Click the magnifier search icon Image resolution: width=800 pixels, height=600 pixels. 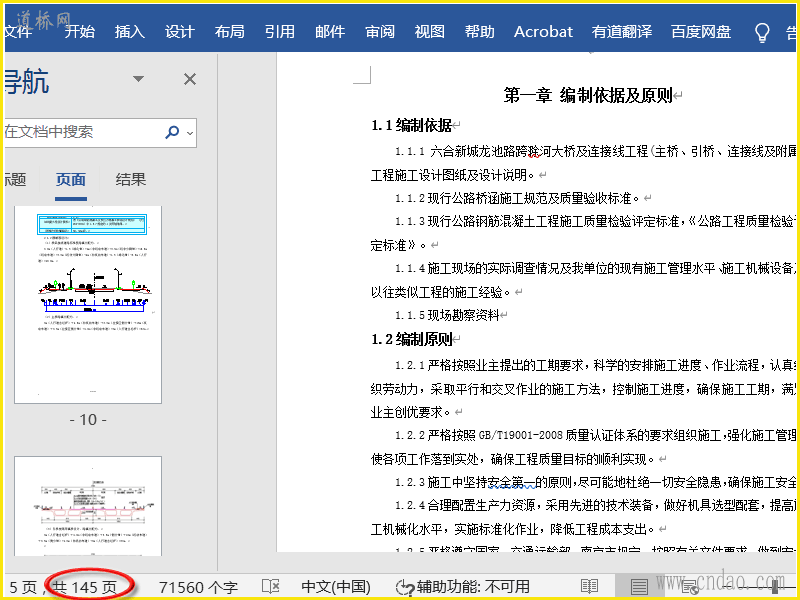click(x=172, y=132)
